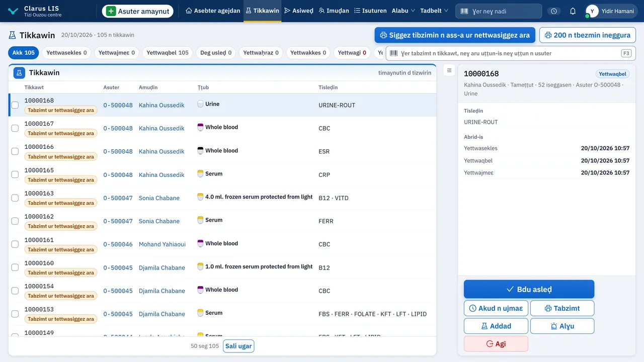The width and height of the screenshot is (644, 362).
Task: Open patient link Mohand Yahiaoui
Action: coord(162,244)
